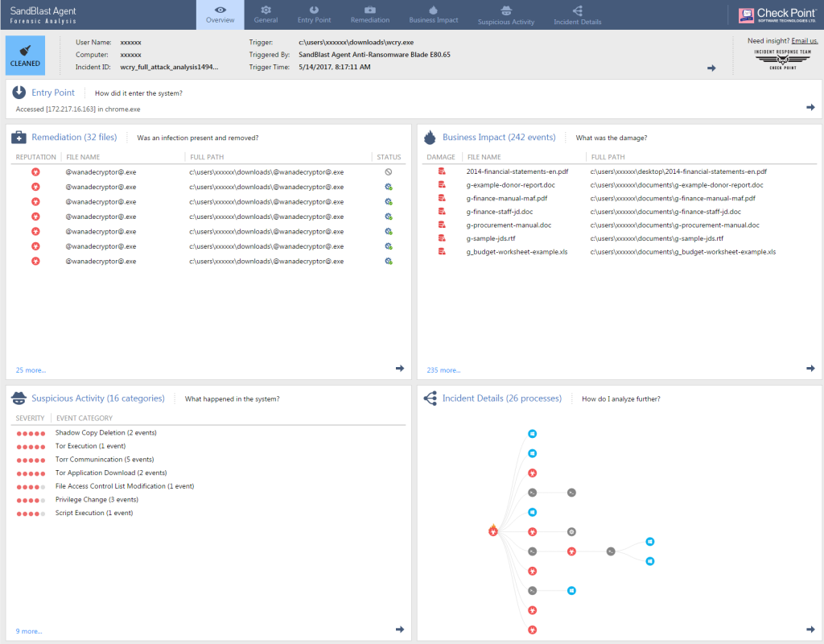This screenshot has width=824, height=644.
Task: Show "235 more..." business impact events
Action: point(443,370)
